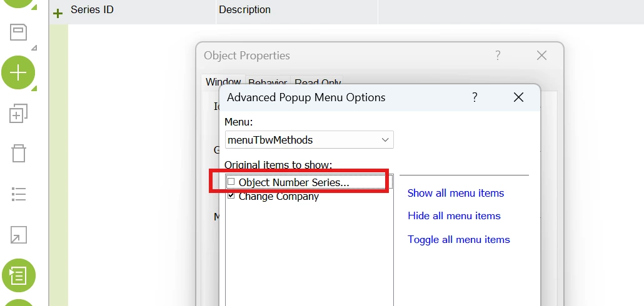Open help in Advanced Popup Menu Options
This screenshot has width=644, height=306.
[x=475, y=97]
